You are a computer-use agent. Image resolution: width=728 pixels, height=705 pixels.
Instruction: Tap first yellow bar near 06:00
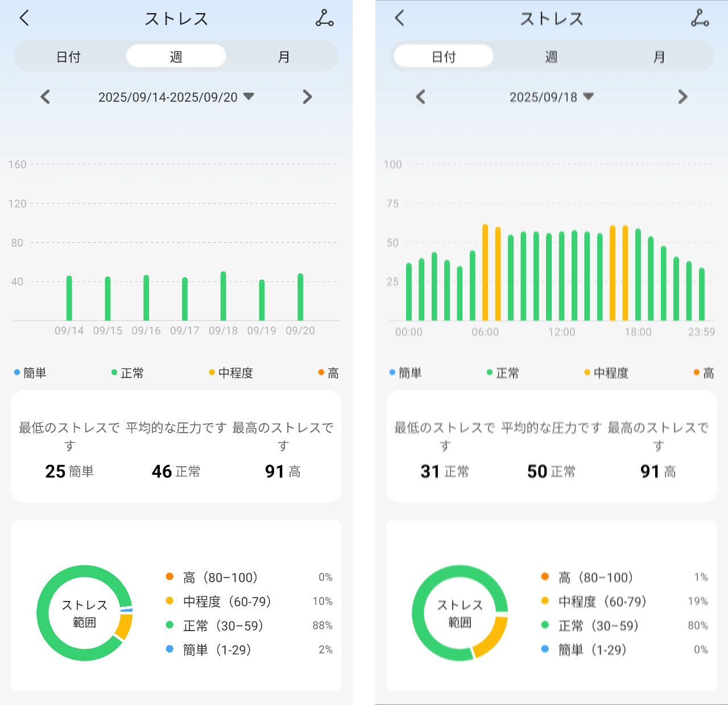tap(485, 273)
